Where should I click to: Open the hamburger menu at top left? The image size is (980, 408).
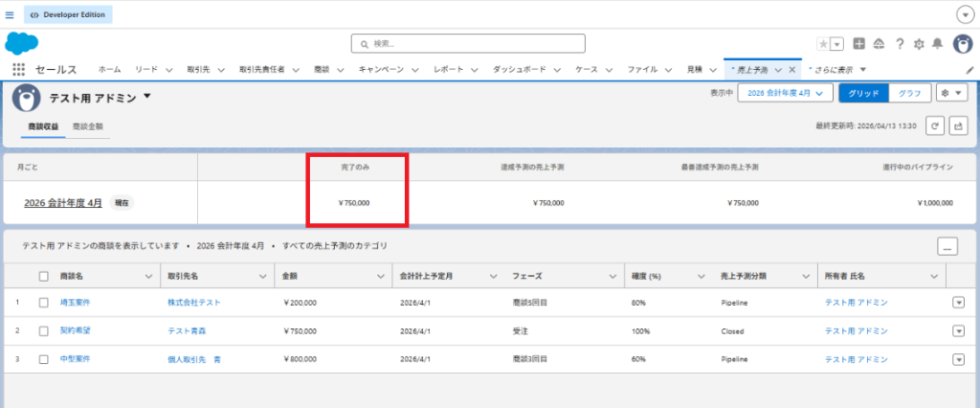pyautogui.click(x=10, y=14)
